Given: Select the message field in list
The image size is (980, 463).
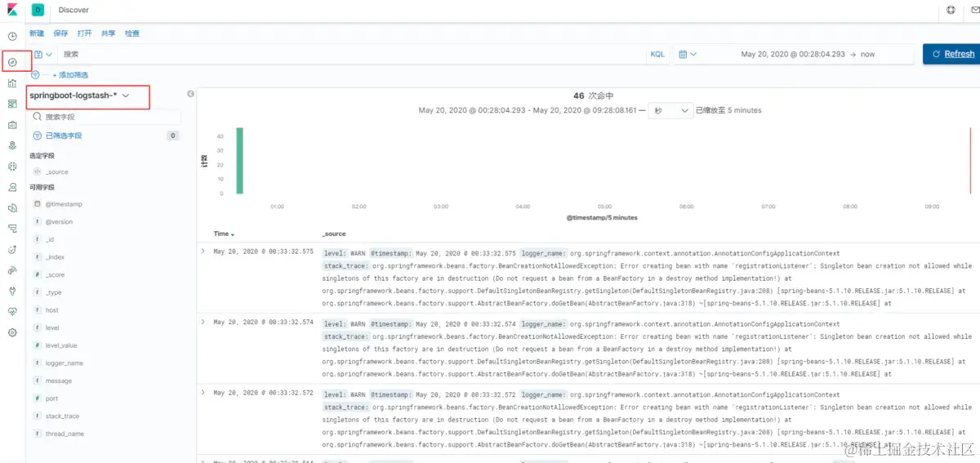Looking at the screenshot, I should tap(59, 381).
